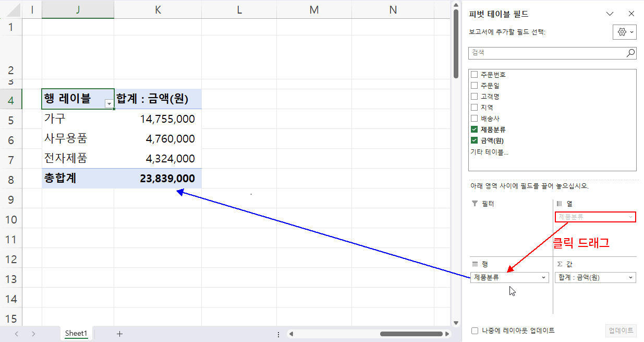
Task: Click the 업데이트 button
Action: click(x=621, y=331)
